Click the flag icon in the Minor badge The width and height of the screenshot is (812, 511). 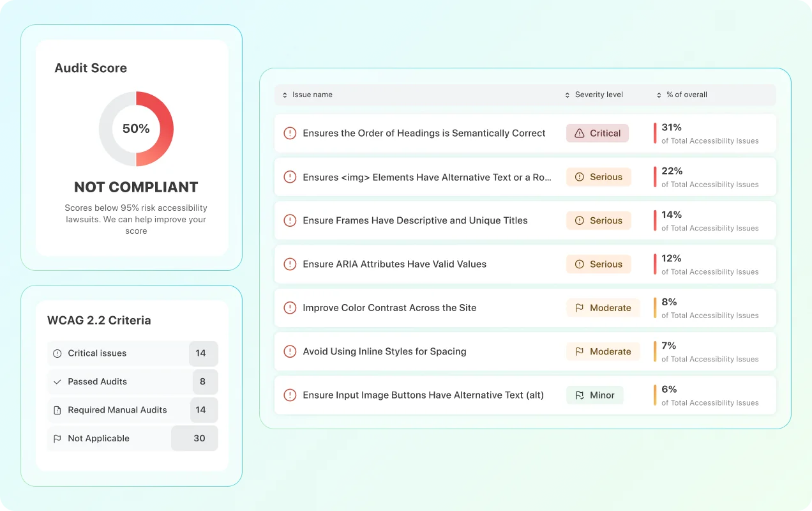580,395
